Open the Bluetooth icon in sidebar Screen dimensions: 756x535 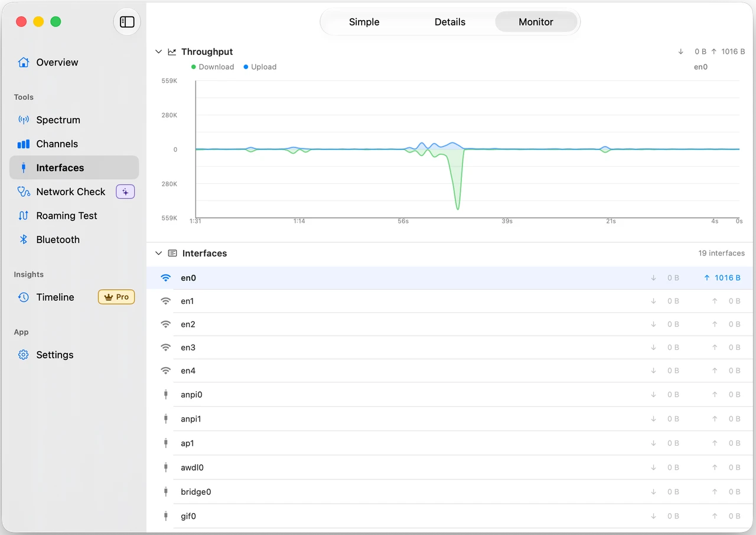tap(24, 239)
